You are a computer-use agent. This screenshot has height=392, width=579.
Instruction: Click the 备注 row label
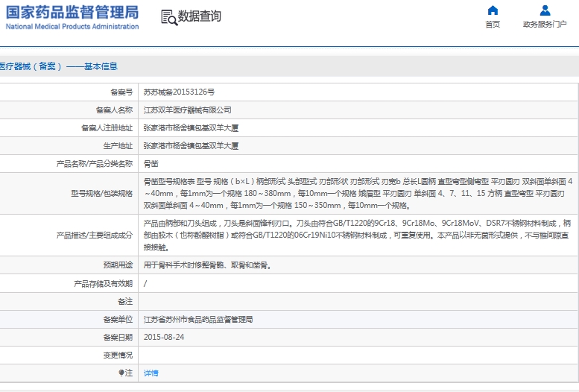[x=125, y=302]
